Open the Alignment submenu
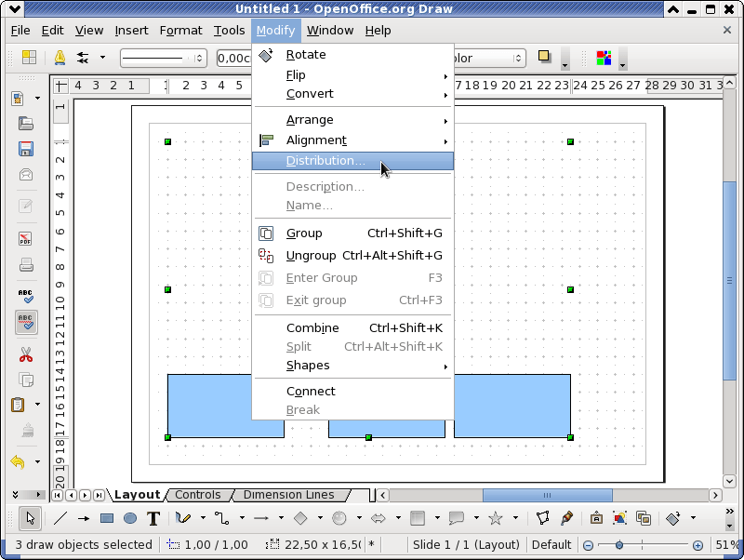This screenshot has width=744, height=560. (x=352, y=140)
